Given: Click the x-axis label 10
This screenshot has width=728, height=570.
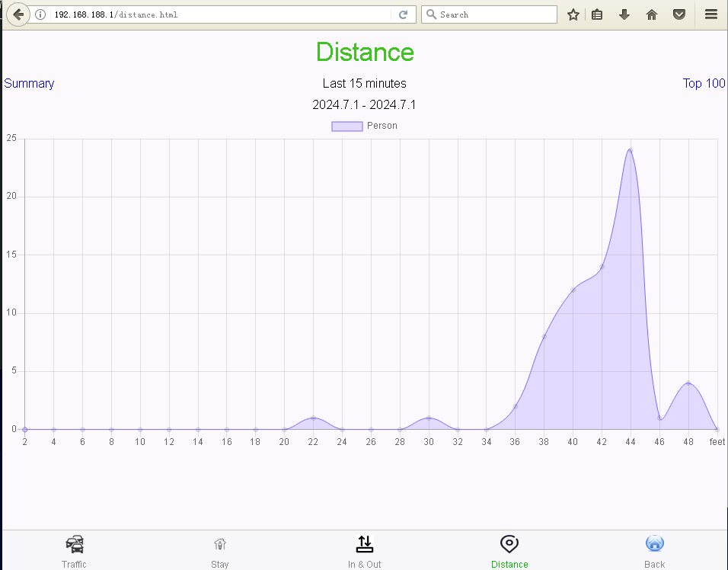Looking at the screenshot, I should 140,442.
